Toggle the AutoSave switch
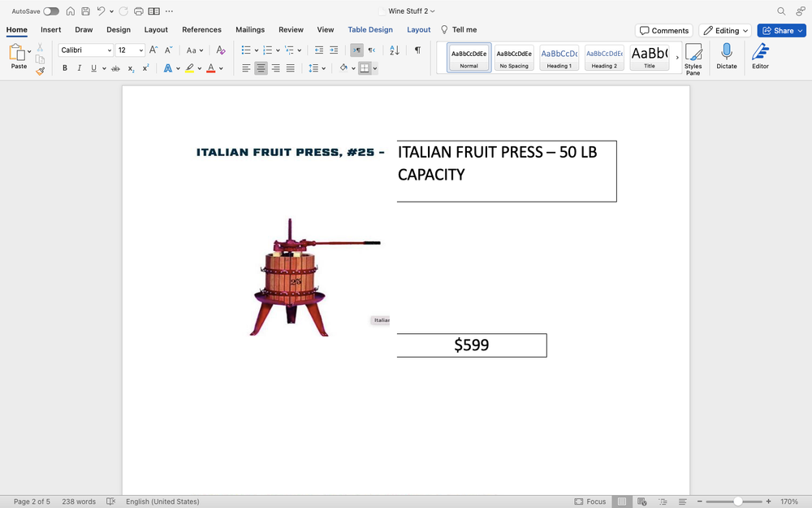Screen dimensions: 812x508 (x=50, y=11)
